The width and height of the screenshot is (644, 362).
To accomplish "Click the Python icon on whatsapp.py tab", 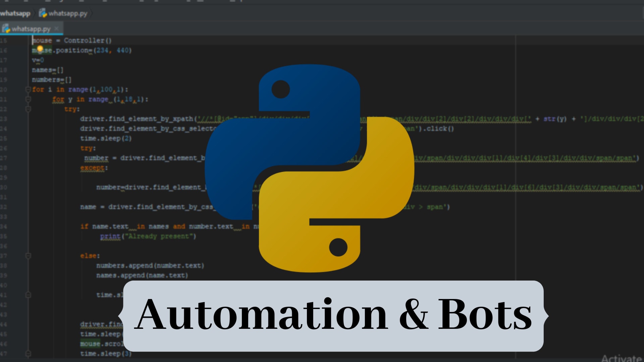I will pos(6,28).
